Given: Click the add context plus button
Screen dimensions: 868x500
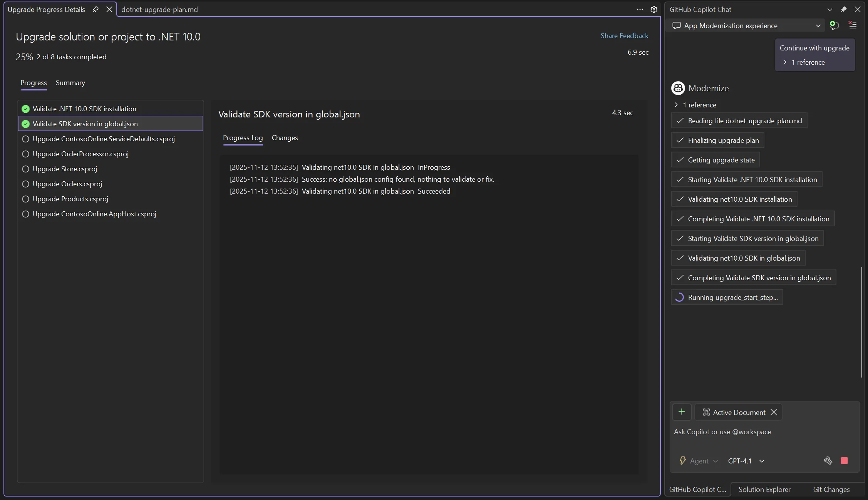Looking at the screenshot, I should (682, 412).
